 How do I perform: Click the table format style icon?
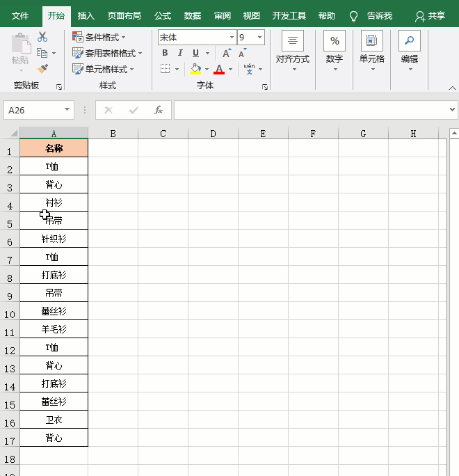coord(78,53)
